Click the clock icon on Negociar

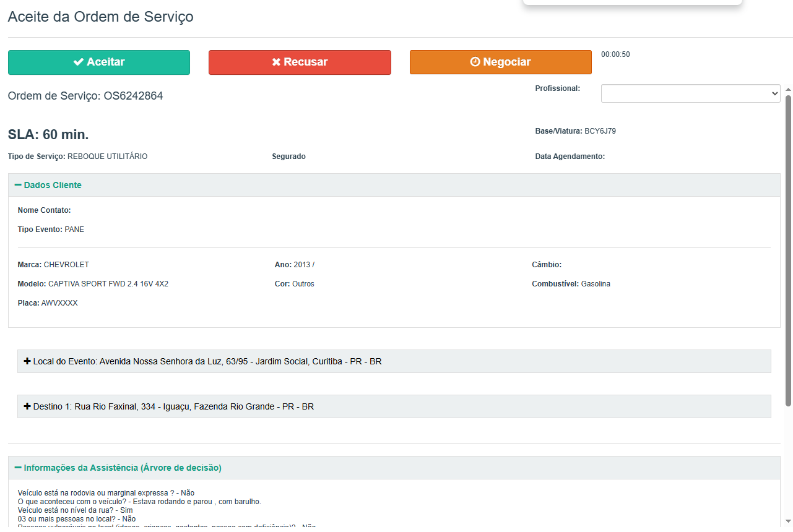475,62
